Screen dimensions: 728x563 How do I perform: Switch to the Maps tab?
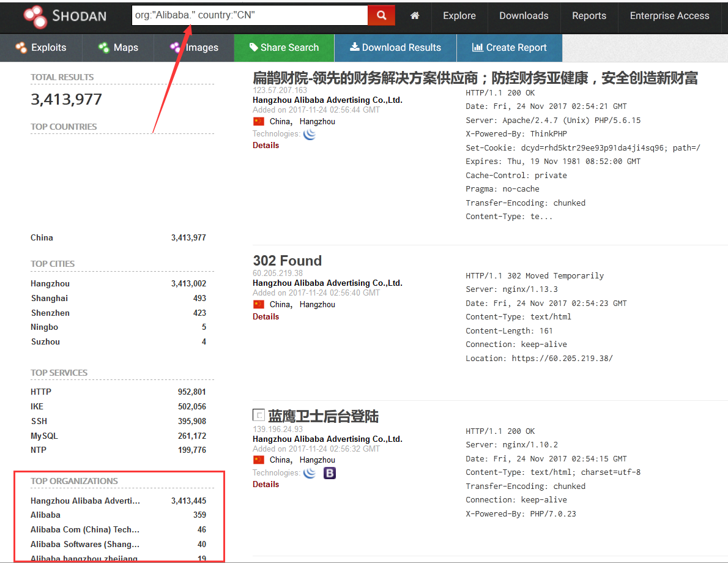pyautogui.click(x=118, y=47)
